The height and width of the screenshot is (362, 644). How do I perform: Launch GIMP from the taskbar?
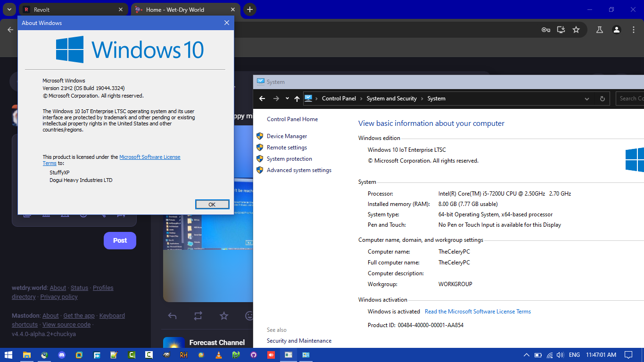click(166, 354)
